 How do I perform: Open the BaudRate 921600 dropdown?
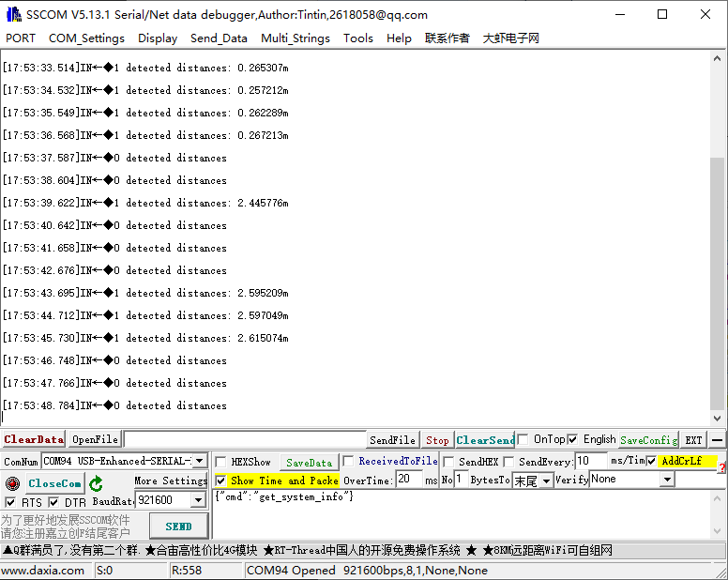pos(198,501)
